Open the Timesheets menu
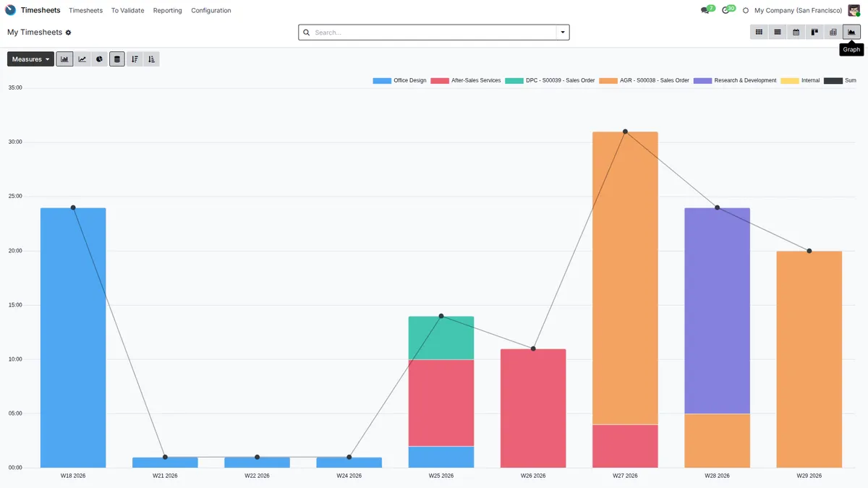The height and width of the screenshot is (488, 868). tap(85, 10)
